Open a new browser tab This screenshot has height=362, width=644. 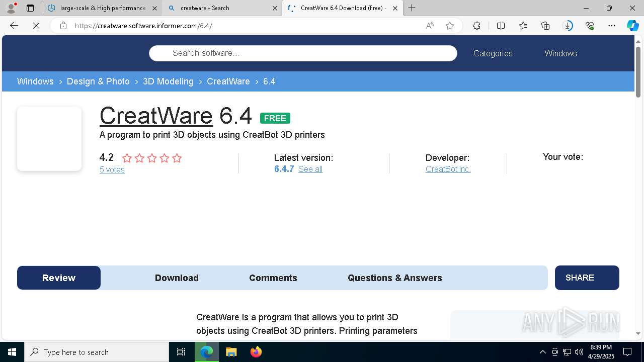(x=412, y=8)
